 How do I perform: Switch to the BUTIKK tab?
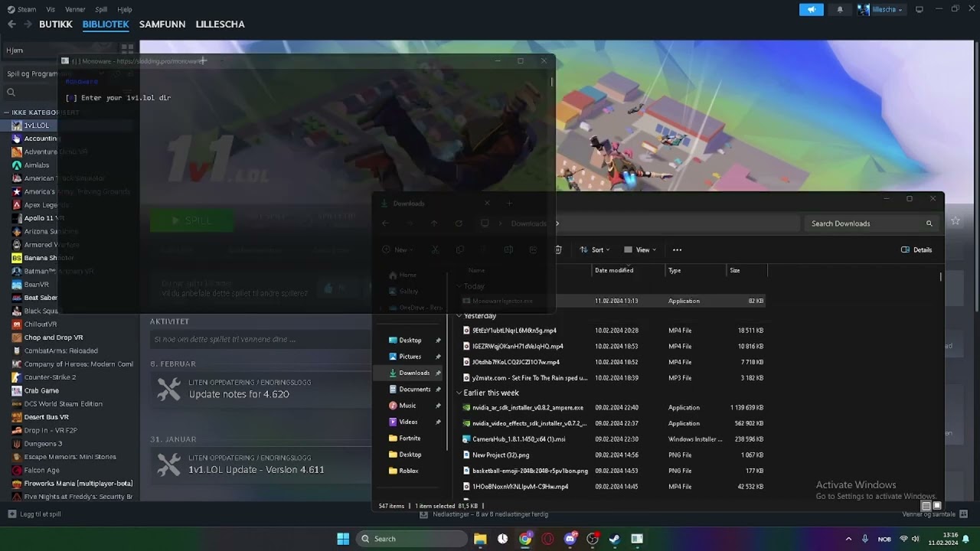point(56,24)
